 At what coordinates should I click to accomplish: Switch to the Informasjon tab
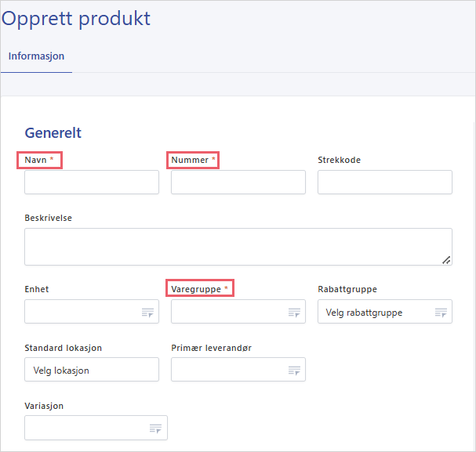36,56
